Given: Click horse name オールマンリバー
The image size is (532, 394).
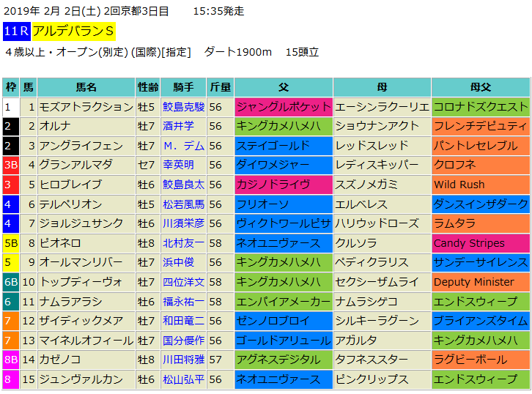Looking at the screenshot, I should point(81,262).
